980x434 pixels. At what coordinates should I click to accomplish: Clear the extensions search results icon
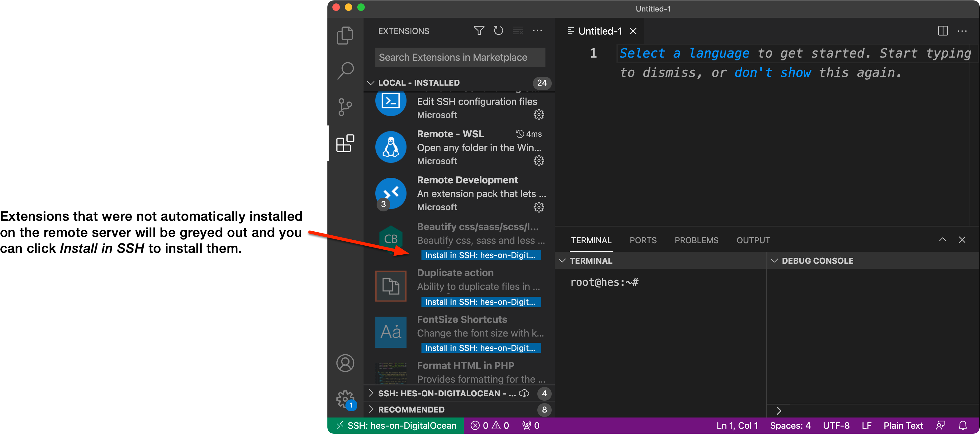518,31
